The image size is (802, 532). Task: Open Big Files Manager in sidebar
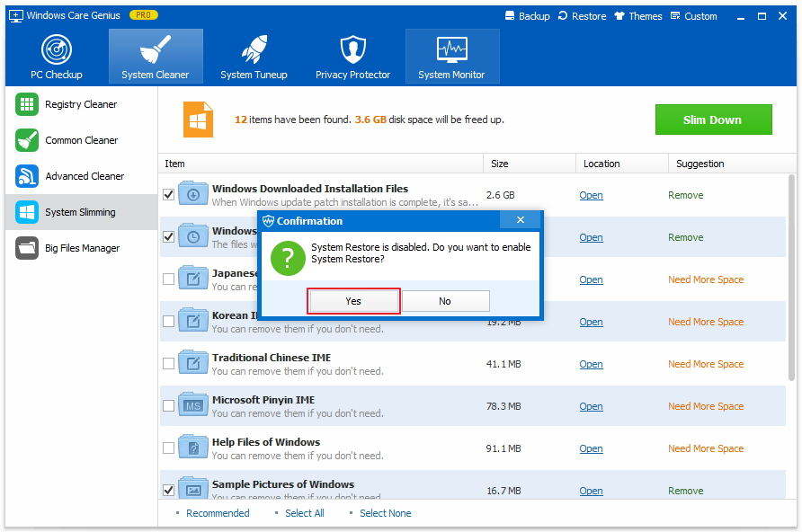(81, 248)
